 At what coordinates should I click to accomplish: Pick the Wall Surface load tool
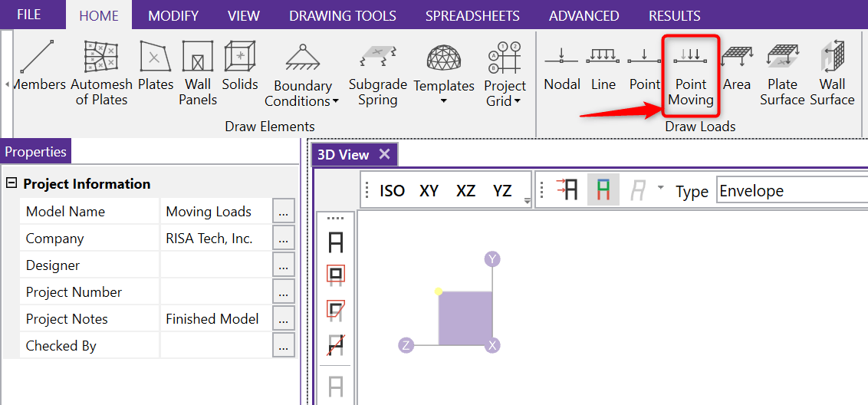pos(832,73)
